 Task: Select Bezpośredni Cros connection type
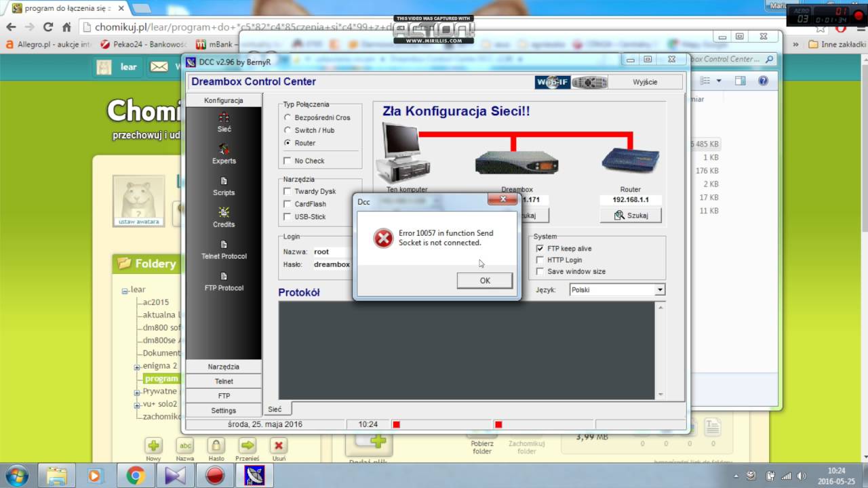tap(288, 118)
